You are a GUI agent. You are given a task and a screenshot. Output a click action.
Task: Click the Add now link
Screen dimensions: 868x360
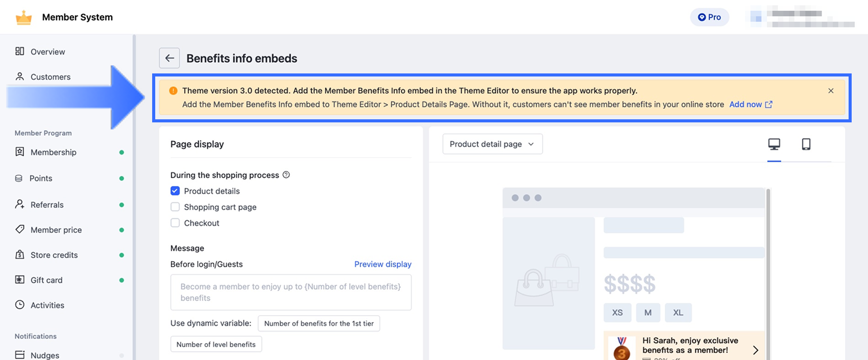(750, 105)
